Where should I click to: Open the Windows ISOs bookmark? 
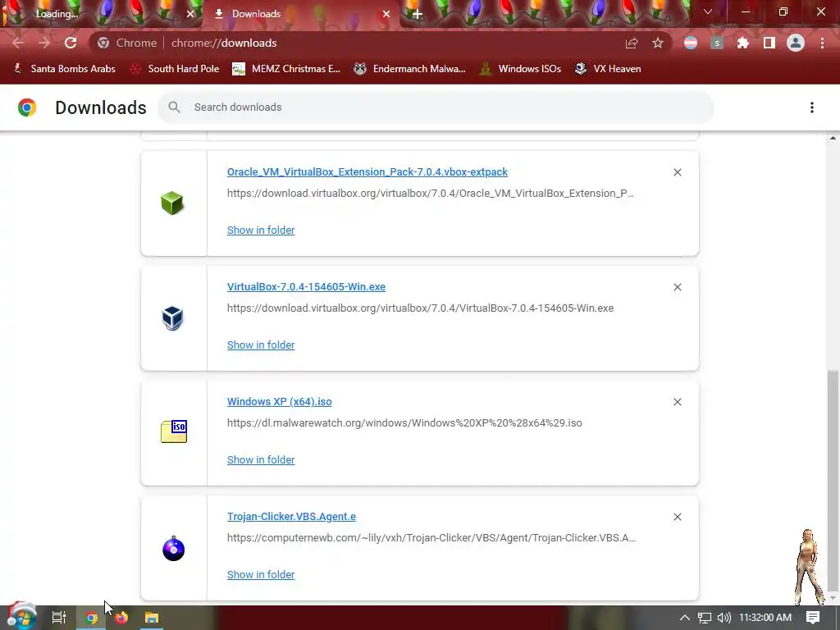click(520, 69)
